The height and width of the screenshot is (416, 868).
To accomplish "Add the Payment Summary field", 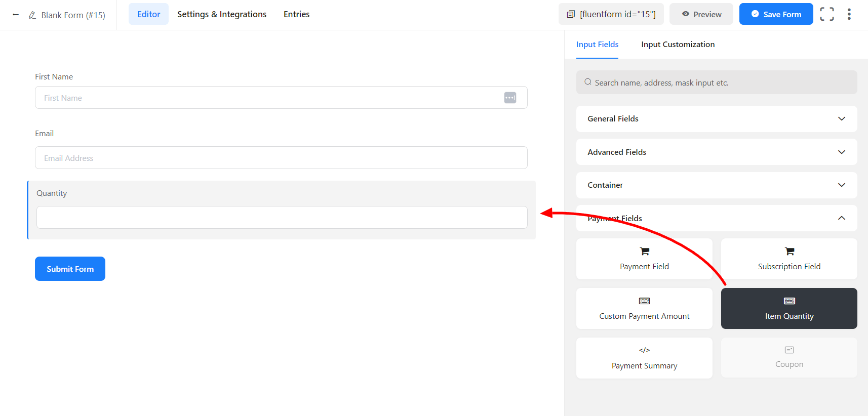I will pyautogui.click(x=644, y=358).
